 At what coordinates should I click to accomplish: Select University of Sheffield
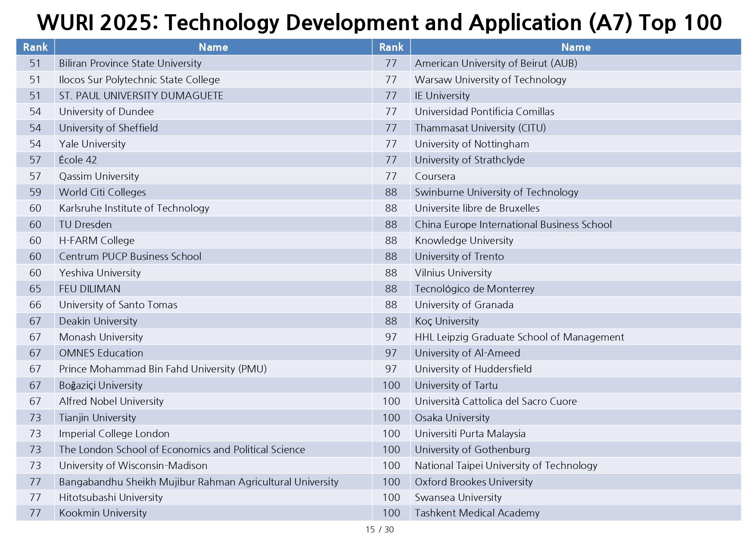point(109,128)
